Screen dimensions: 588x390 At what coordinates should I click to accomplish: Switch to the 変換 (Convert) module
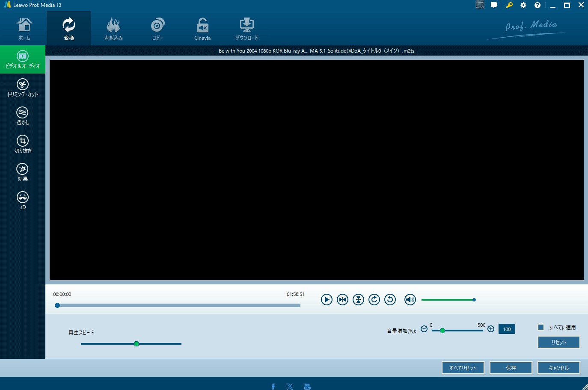pyautogui.click(x=69, y=29)
